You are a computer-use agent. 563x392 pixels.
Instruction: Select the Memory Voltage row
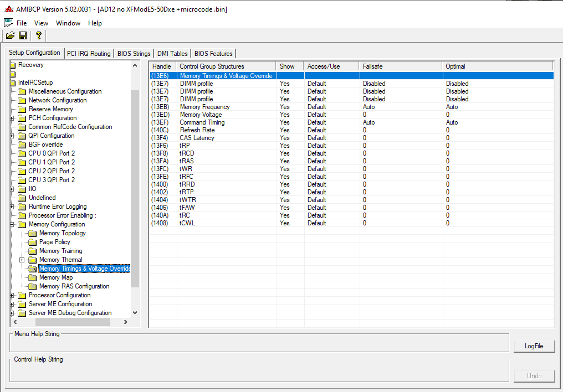(x=351, y=115)
